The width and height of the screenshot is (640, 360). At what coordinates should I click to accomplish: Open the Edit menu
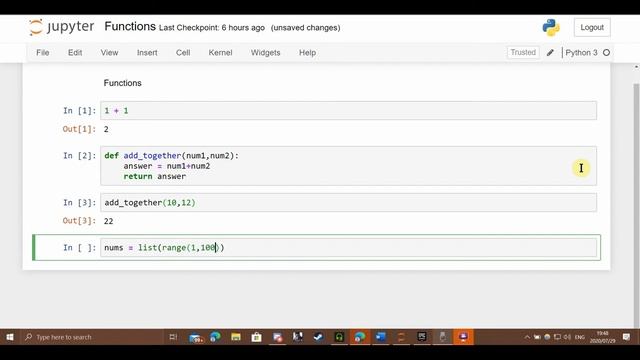coord(75,53)
